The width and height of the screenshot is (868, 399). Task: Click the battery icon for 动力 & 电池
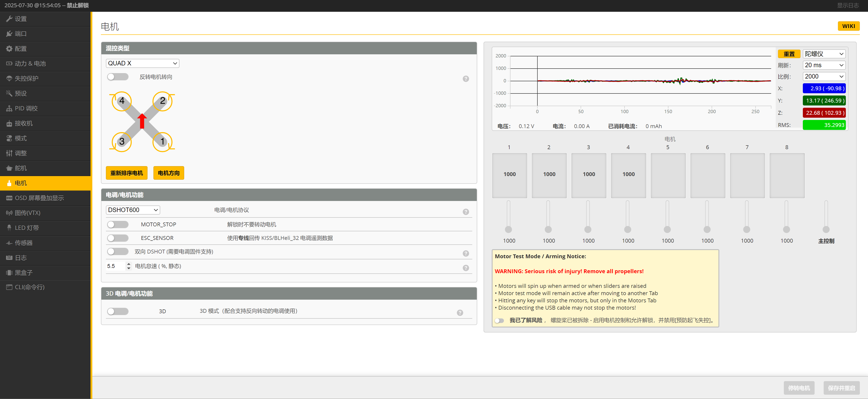(9, 64)
